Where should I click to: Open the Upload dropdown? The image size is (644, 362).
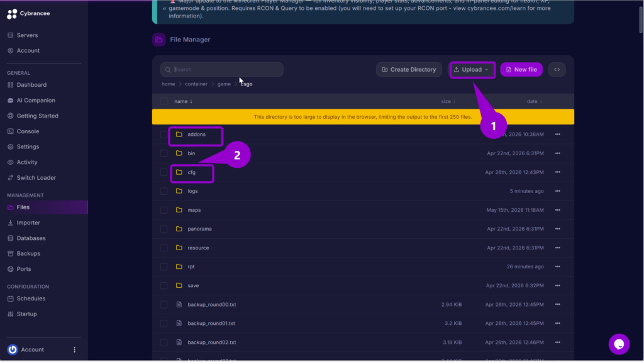[x=472, y=70]
